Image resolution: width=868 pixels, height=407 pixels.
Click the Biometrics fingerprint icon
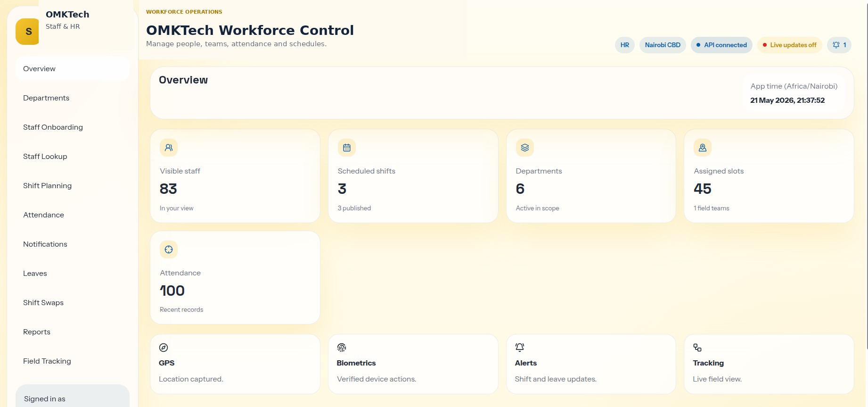click(342, 348)
